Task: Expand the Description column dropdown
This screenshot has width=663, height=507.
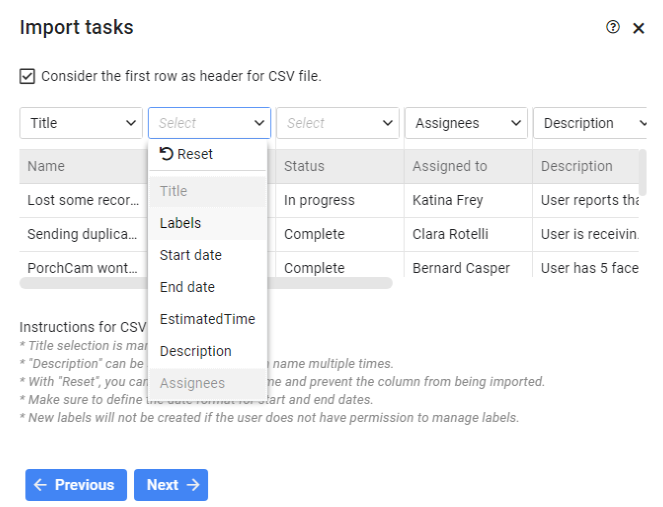Action: tap(590, 123)
